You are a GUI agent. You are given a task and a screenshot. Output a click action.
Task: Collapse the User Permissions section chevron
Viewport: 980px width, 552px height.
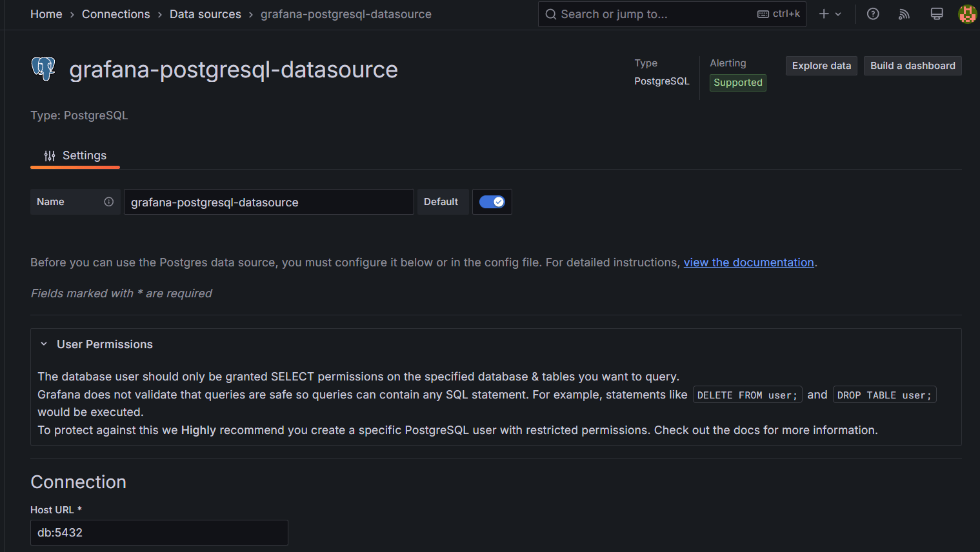[44, 344]
